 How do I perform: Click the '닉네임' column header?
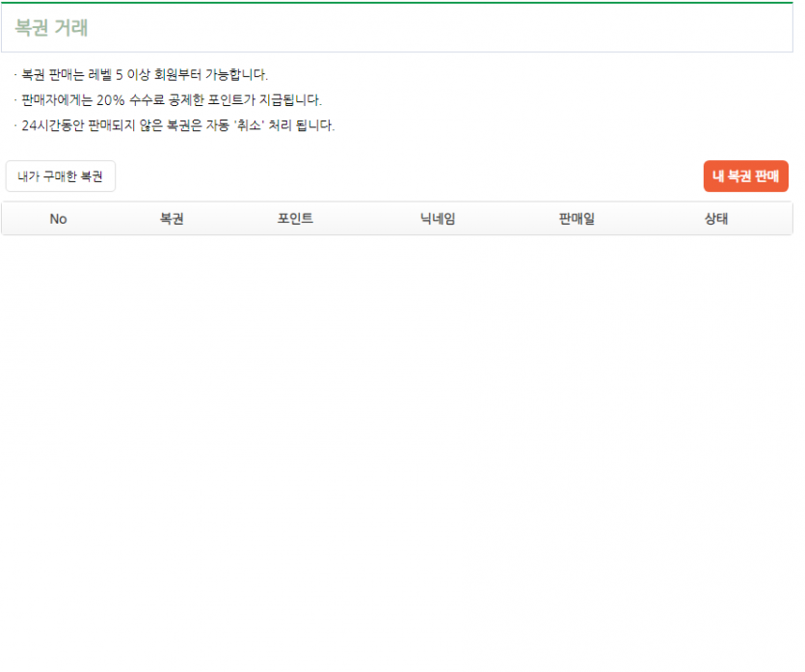pos(438,219)
